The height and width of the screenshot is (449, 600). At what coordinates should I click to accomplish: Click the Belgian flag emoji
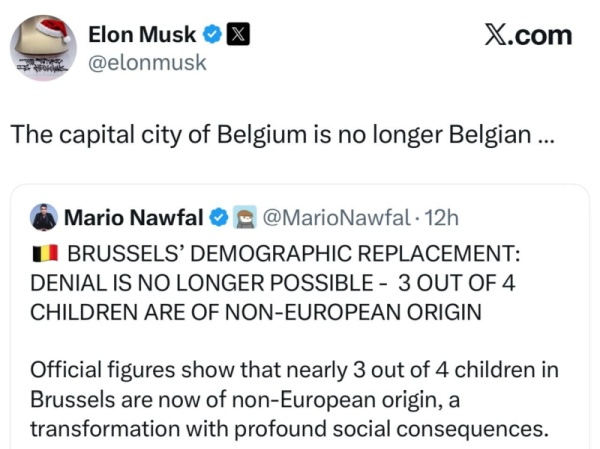[44, 253]
